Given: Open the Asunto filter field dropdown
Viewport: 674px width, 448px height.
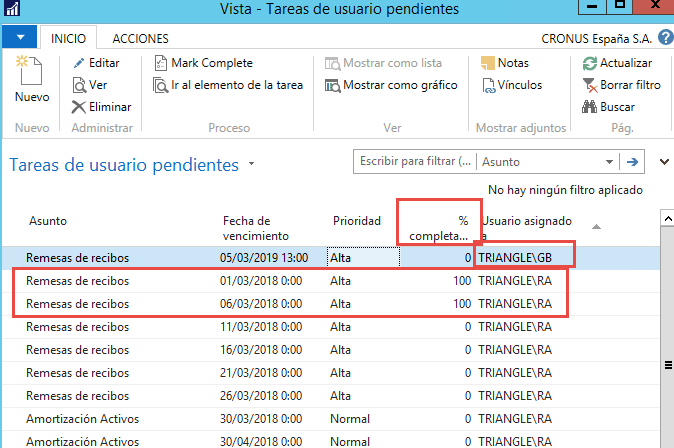Looking at the screenshot, I should coord(609,162).
